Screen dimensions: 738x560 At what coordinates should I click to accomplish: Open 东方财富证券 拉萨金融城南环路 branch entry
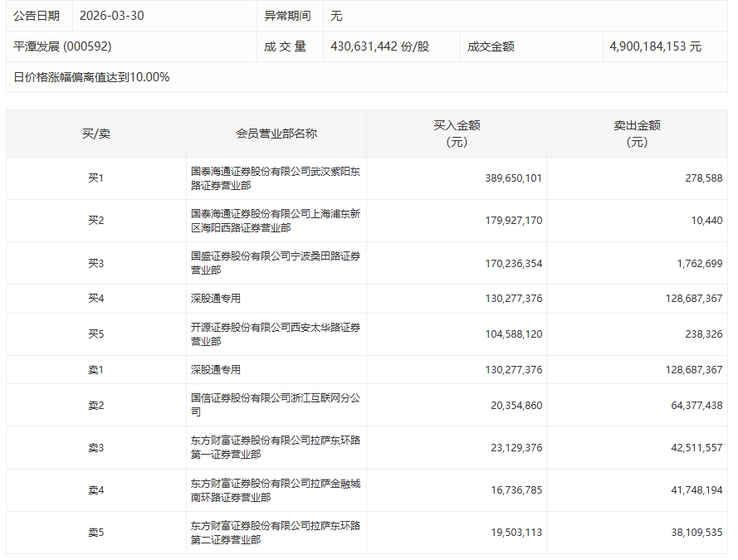click(x=276, y=490)
